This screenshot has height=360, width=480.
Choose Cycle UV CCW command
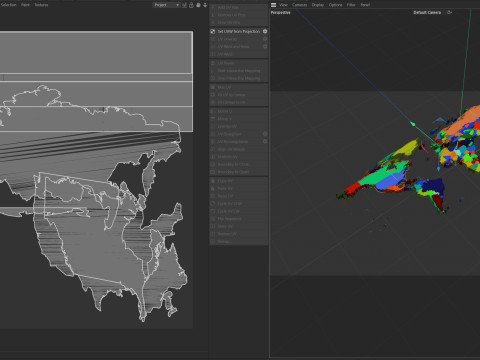tap(239, 204)
